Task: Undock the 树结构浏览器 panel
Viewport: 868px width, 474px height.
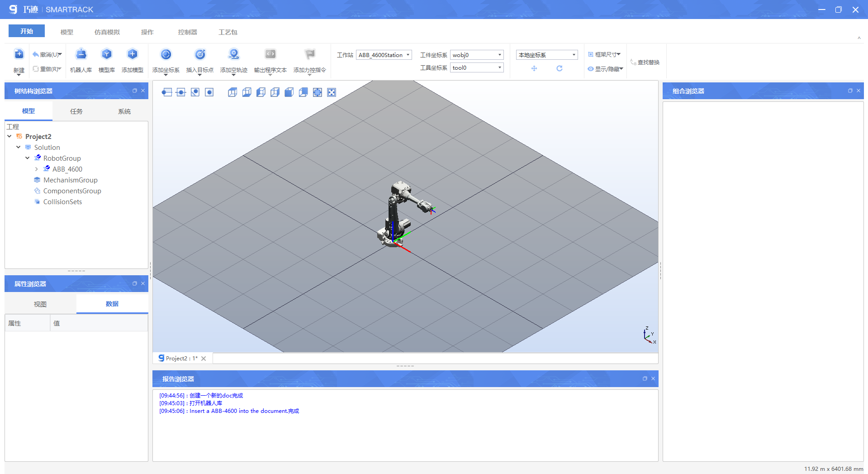Action: click(134, 91)
